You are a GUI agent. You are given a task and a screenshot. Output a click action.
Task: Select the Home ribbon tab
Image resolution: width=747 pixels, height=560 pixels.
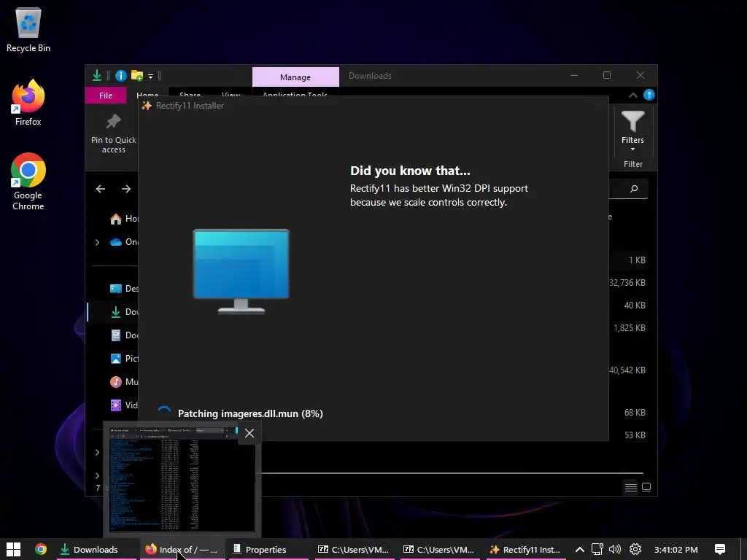pyautogui.click(x=147, y=96)
